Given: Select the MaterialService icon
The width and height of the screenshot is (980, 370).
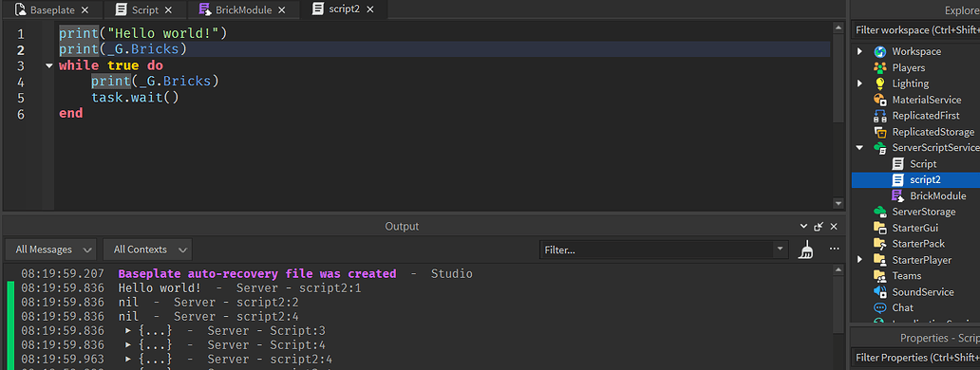Looking at the screenshot, I should (x=880, y=100).
